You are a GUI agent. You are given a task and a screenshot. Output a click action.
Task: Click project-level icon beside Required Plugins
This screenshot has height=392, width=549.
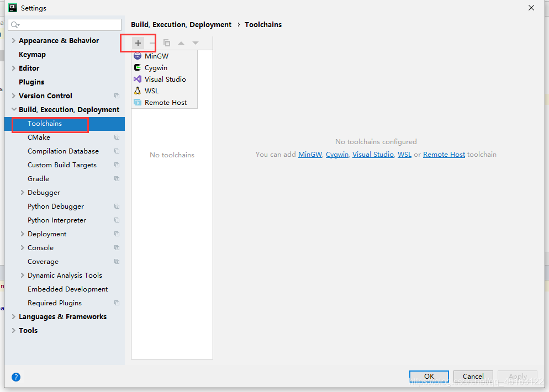click(117, 303)
